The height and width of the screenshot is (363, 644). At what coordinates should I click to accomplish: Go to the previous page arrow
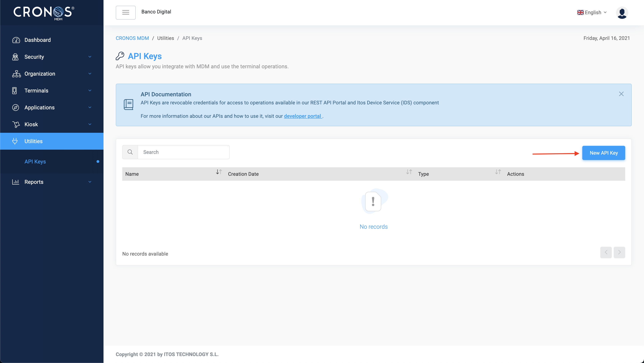click(x=606, y=252)
